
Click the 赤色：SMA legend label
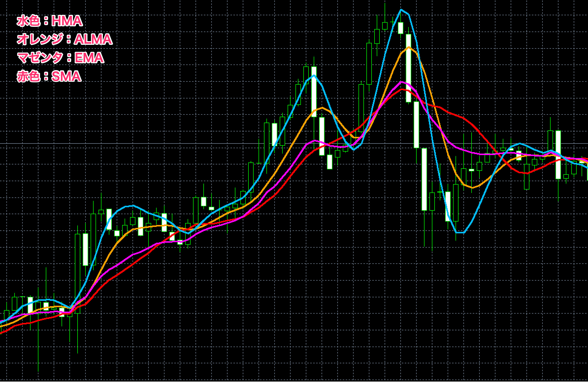(49, 76)
